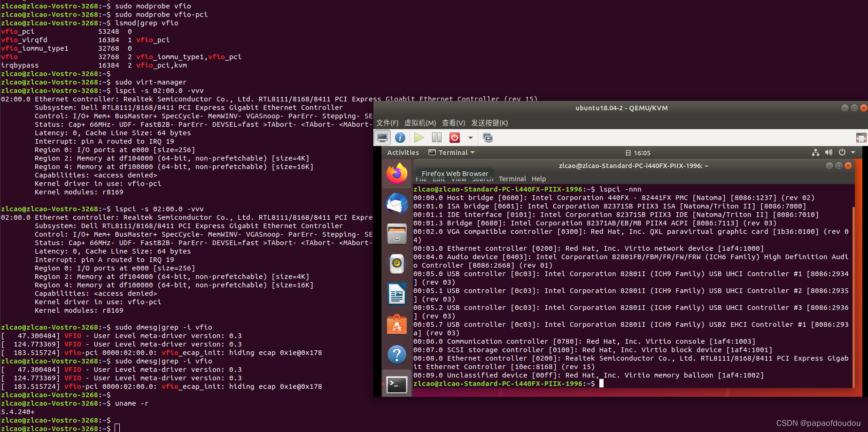Open Files manager from the guest dock

click(397, 233)
